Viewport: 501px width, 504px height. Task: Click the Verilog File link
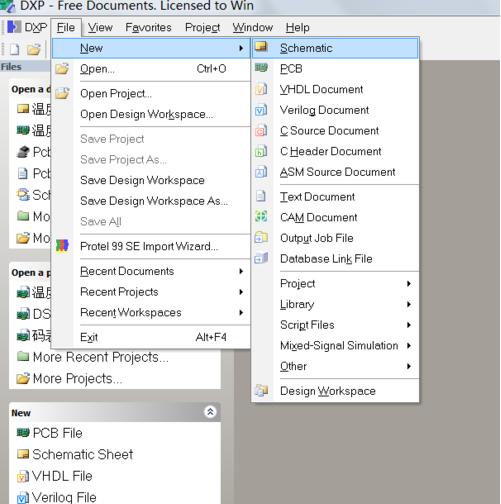point(64,497)
